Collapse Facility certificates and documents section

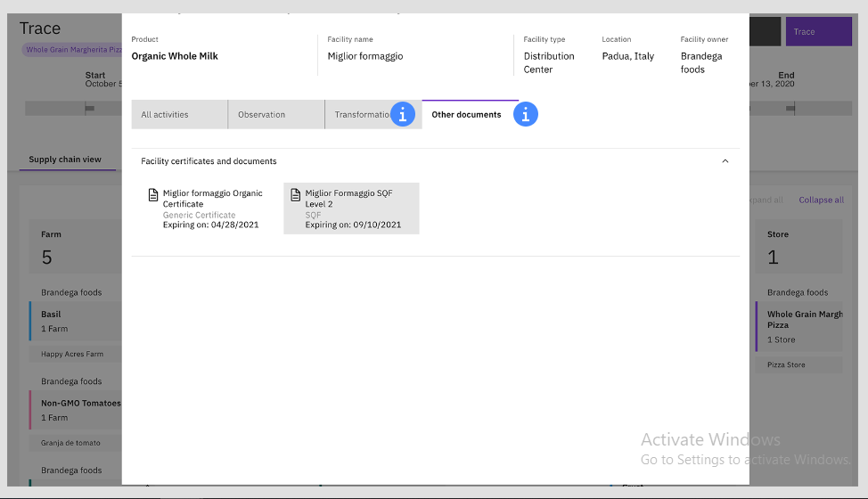point(725,161)
